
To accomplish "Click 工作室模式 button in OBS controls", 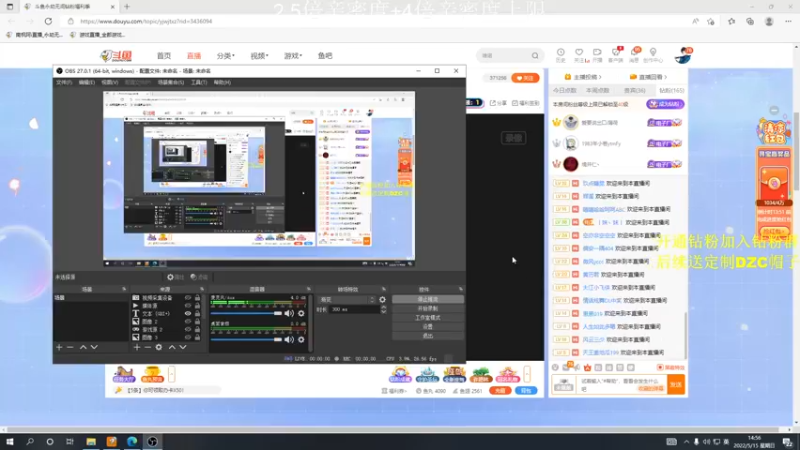I will click(x=428, y=318).
